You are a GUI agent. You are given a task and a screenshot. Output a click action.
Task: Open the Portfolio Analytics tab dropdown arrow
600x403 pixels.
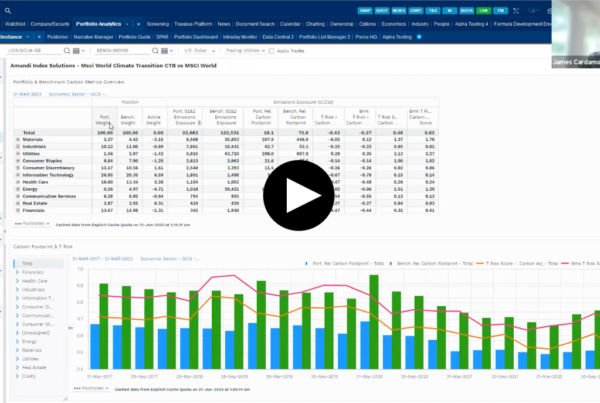coord(127,24)
